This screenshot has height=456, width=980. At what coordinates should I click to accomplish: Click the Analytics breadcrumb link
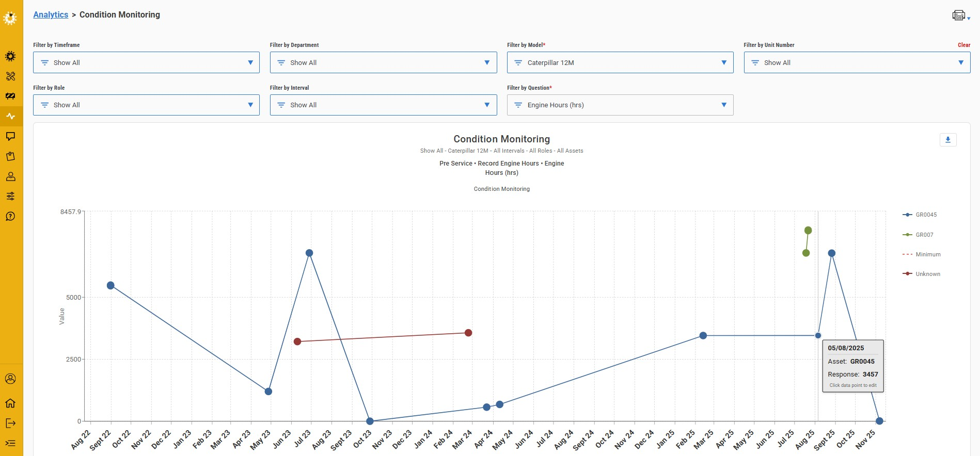51,14
